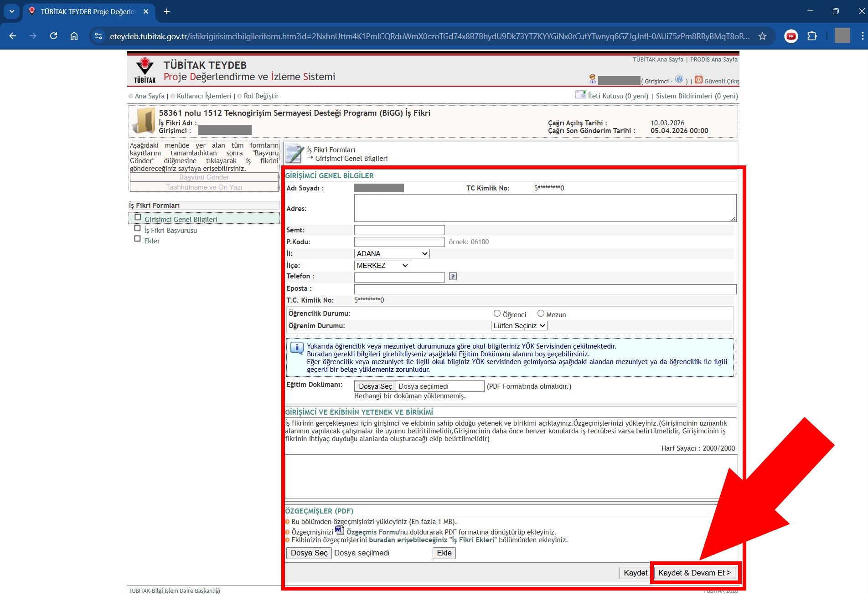The width and height of the screenshot is (868, 596).
Task: Open the browser extensions puzzle icon
Action: point(812,36)
